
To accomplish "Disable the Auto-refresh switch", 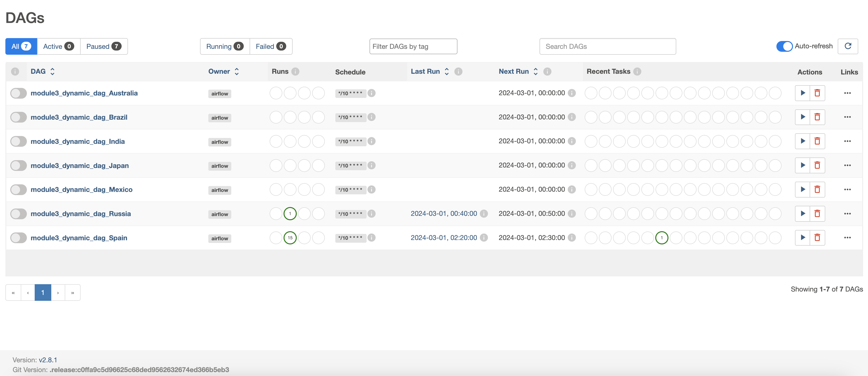I will (x=784, y=46).
